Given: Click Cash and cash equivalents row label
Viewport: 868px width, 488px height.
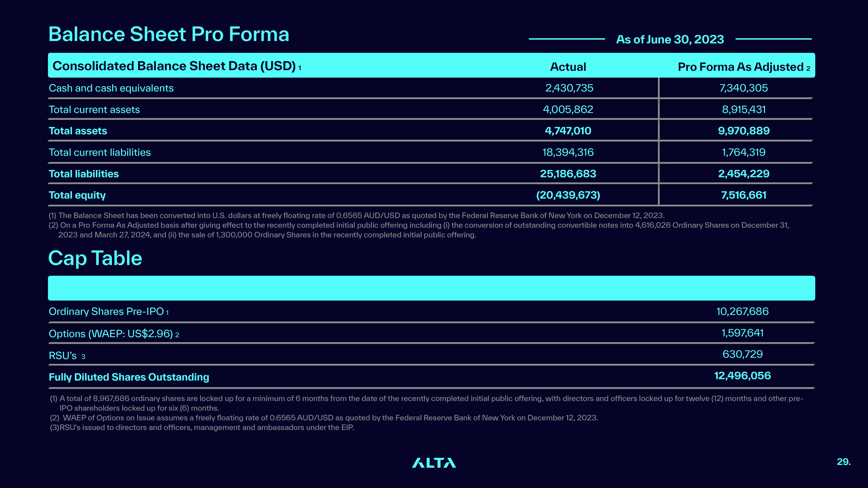Looking at the screenshot, I should (111, 88).
